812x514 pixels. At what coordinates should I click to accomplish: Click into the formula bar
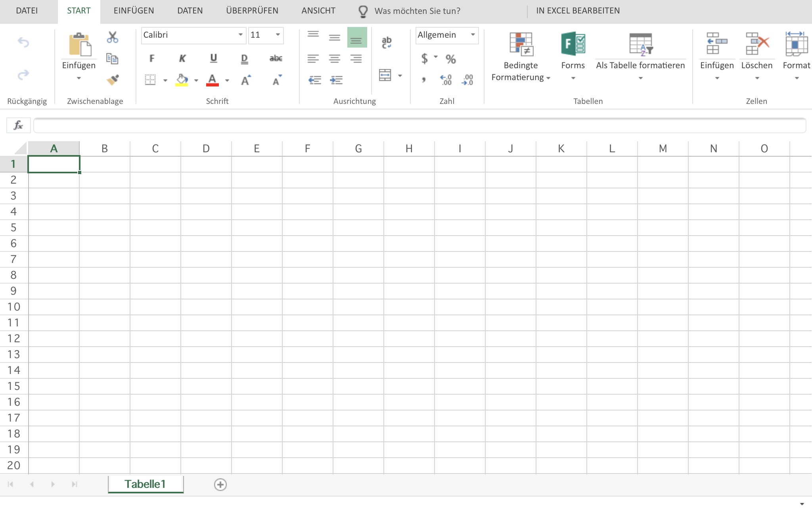(x=419, y=125)
